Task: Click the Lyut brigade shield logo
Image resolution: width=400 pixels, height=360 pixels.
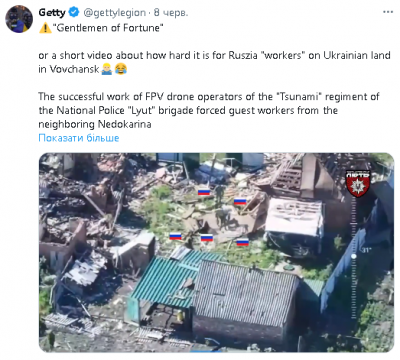Action: pos(358,183)
